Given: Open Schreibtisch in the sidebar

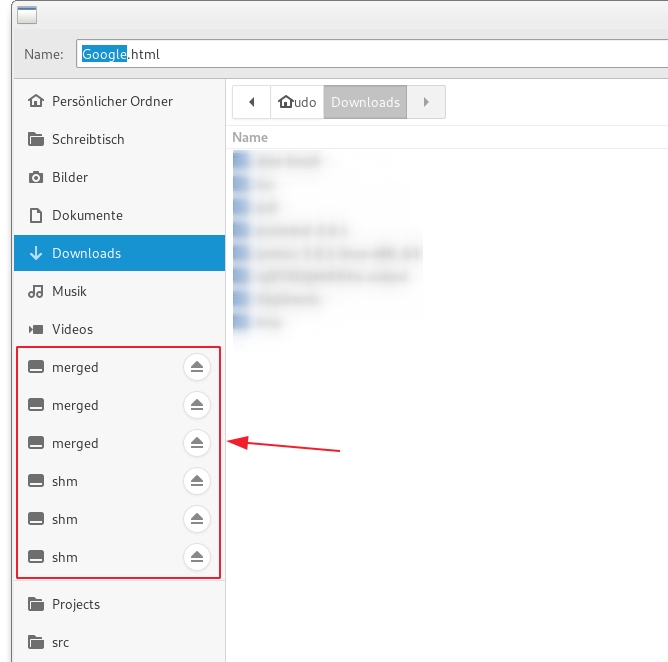Looking at the screenshot, I should point(88,139).
